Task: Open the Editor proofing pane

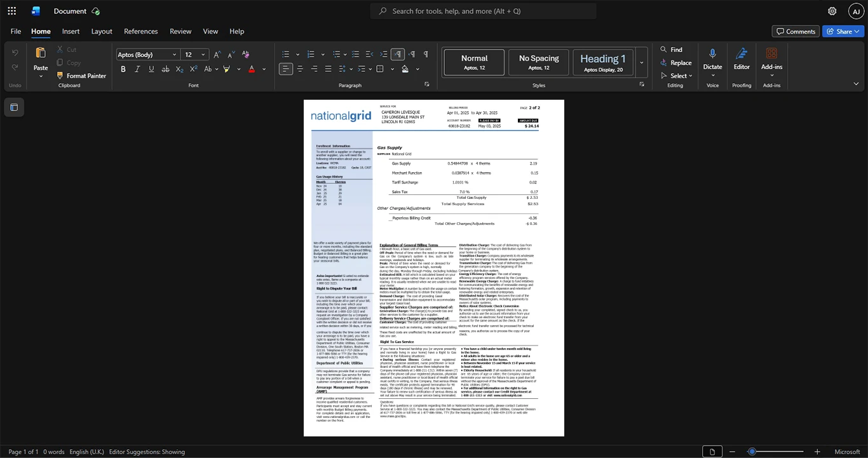Action: [x=742, y=58]
